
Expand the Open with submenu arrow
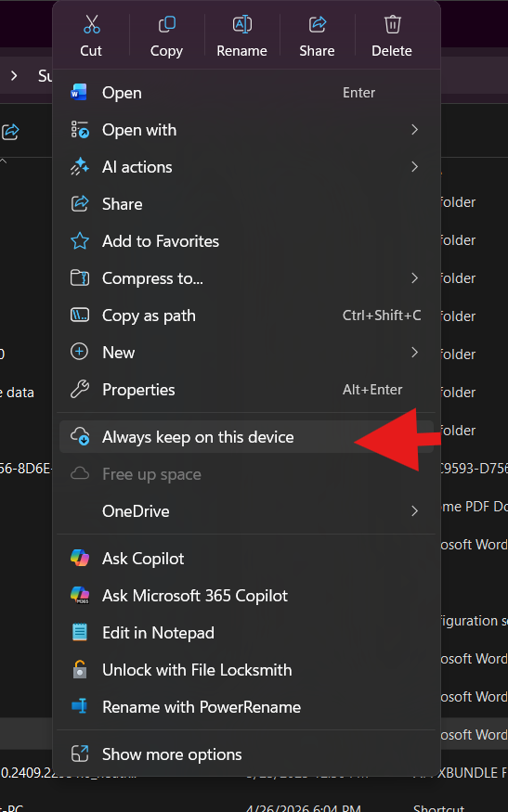click(x=414, y=130)
